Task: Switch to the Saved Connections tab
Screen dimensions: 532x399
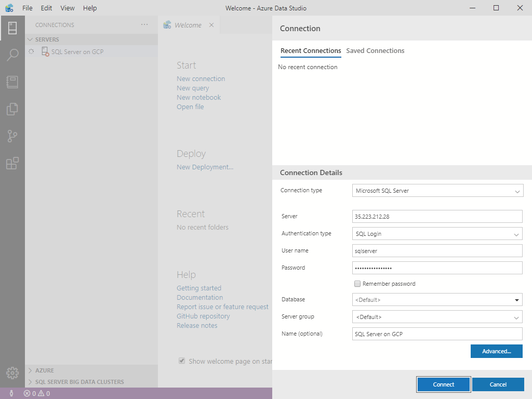Action: pyautogui.click(x=375, y=50)
